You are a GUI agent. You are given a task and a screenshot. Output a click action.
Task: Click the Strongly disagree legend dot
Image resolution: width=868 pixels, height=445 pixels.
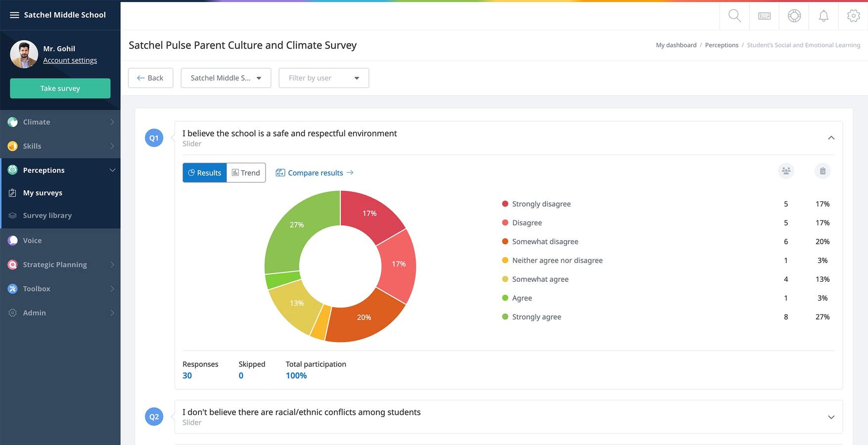point(505,204)
